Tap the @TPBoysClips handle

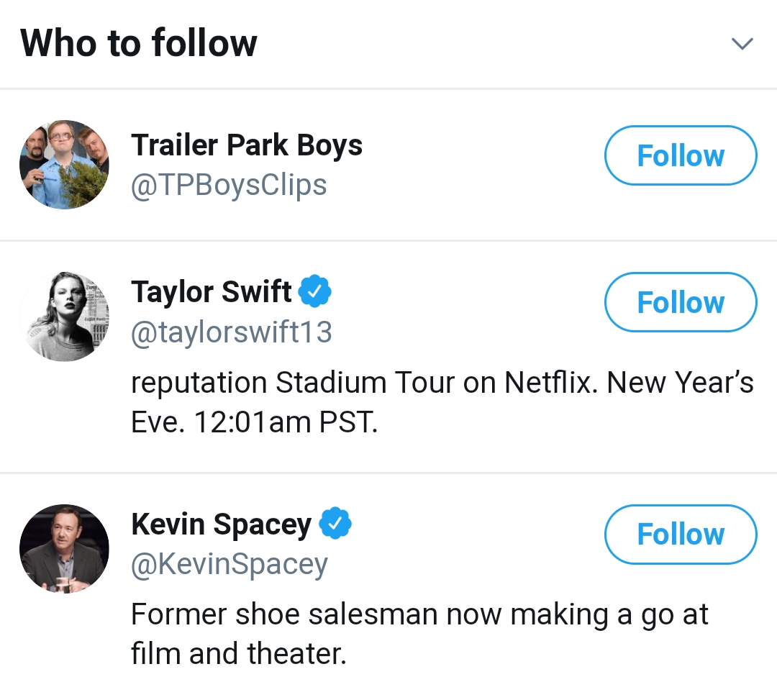(229, 185)
